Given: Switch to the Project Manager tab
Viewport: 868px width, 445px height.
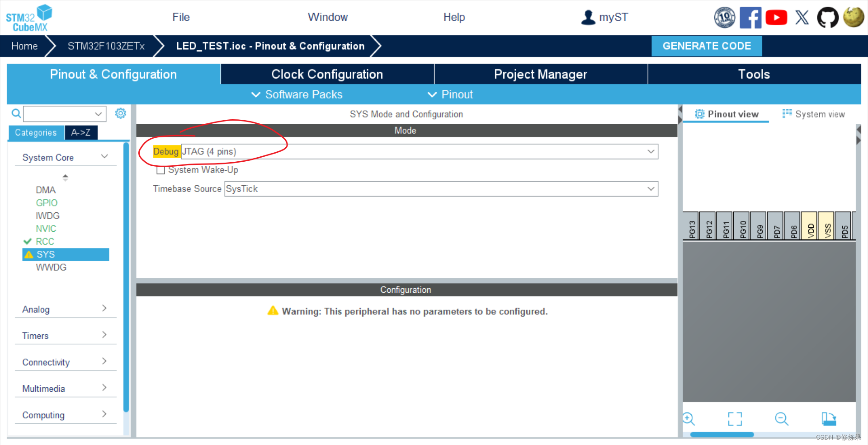Looking at the screenshot, I should tap(541, 74).
